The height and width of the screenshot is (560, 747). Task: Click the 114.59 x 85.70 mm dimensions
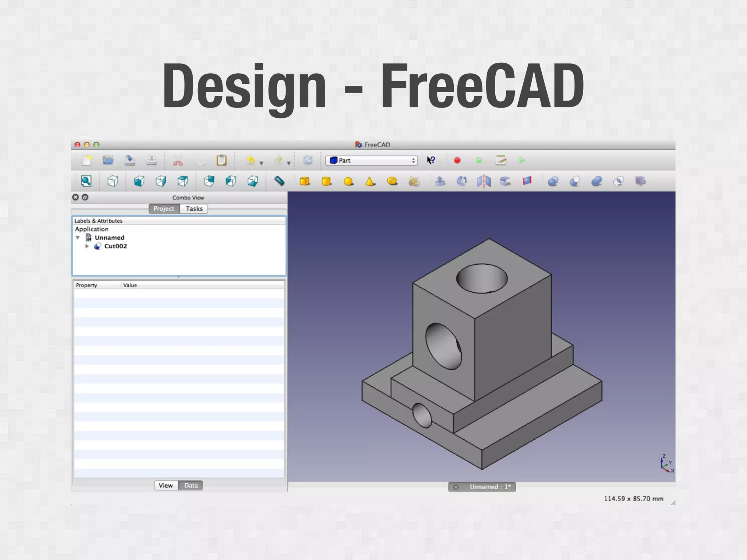(x=634, y=499)
